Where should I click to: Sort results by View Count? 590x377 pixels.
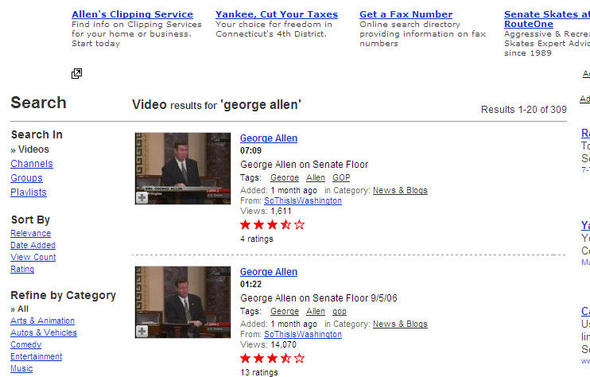coord(33,257)
